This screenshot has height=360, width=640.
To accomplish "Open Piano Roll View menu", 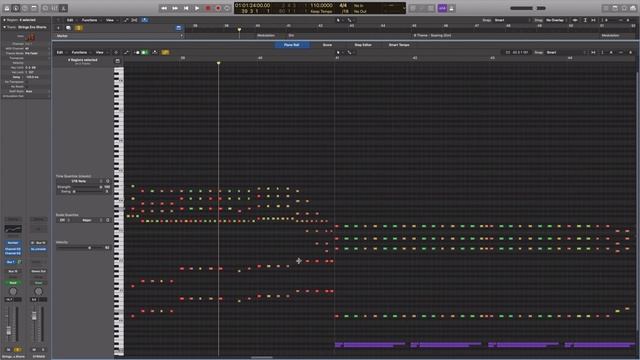I will (x=100, y=52).
